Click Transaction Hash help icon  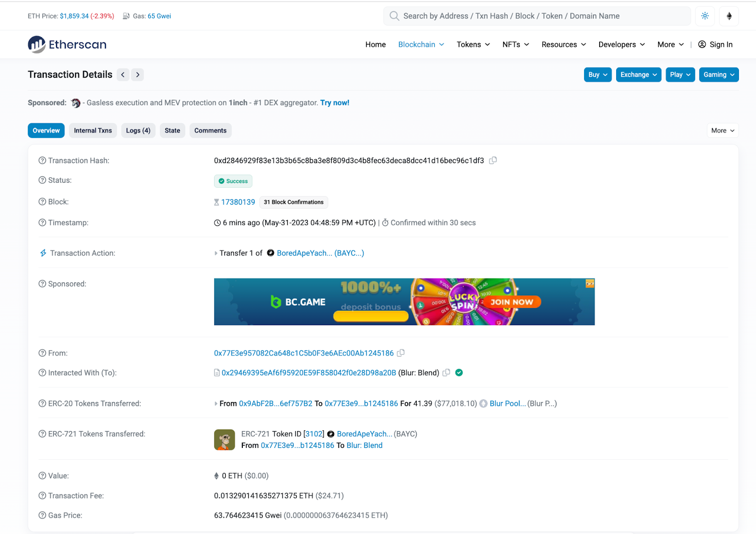[x=43, y=161]
